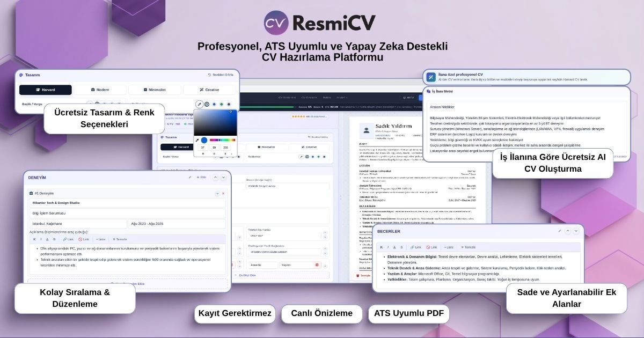The height and width of the screenshot is (338, 644).
Task: Click the Deneyim description text area
Action: click(127, 260)
